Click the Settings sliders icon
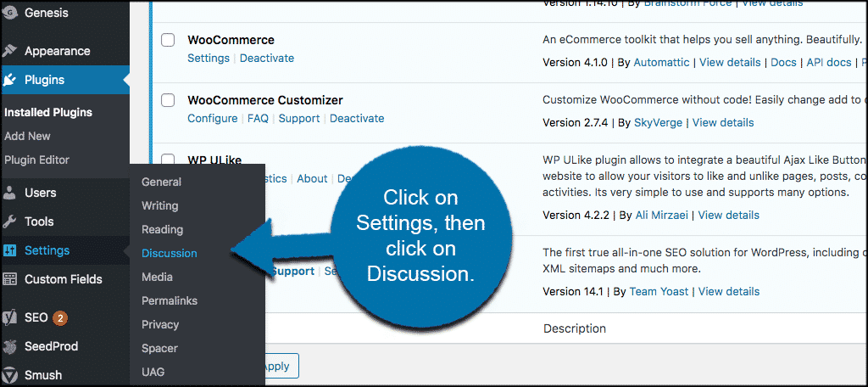This screenshot has height=387, width=868. pyautogui.click(x=9, y=250)
